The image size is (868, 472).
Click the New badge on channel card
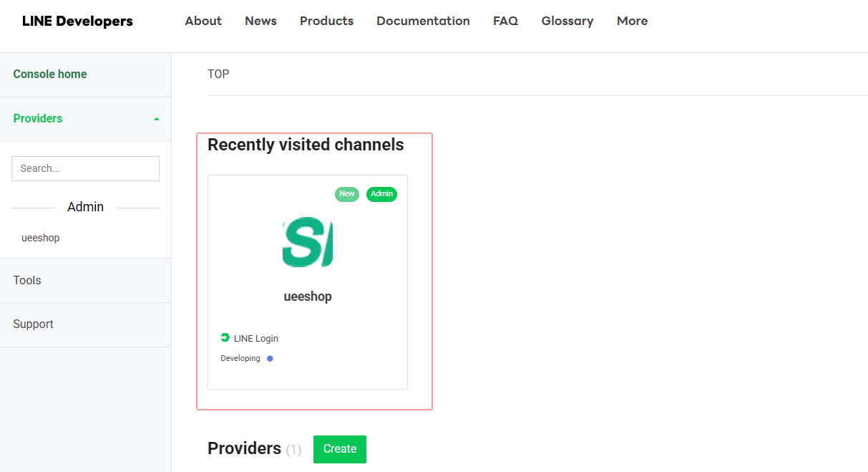click(x=347, y=194)
